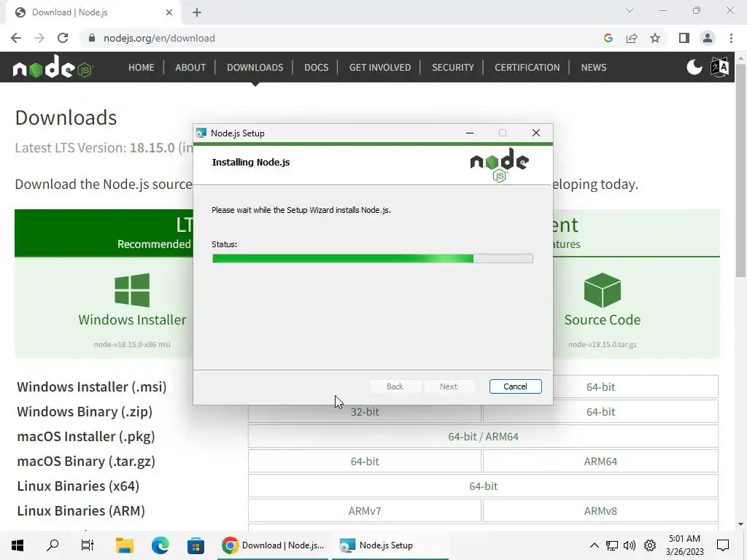
Task: Open the ABOUT navigation item
Action: 190,67
